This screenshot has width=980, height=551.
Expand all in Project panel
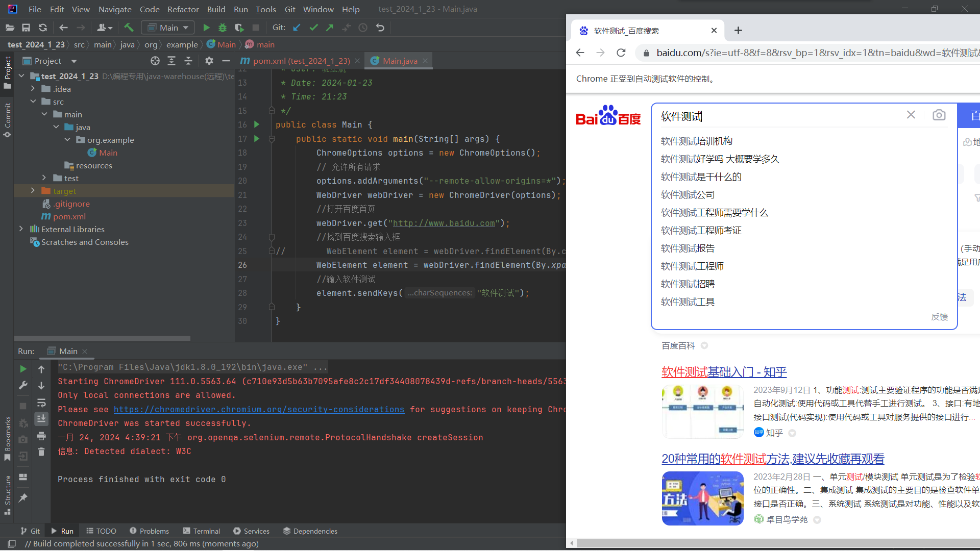[x=171, y=61]
